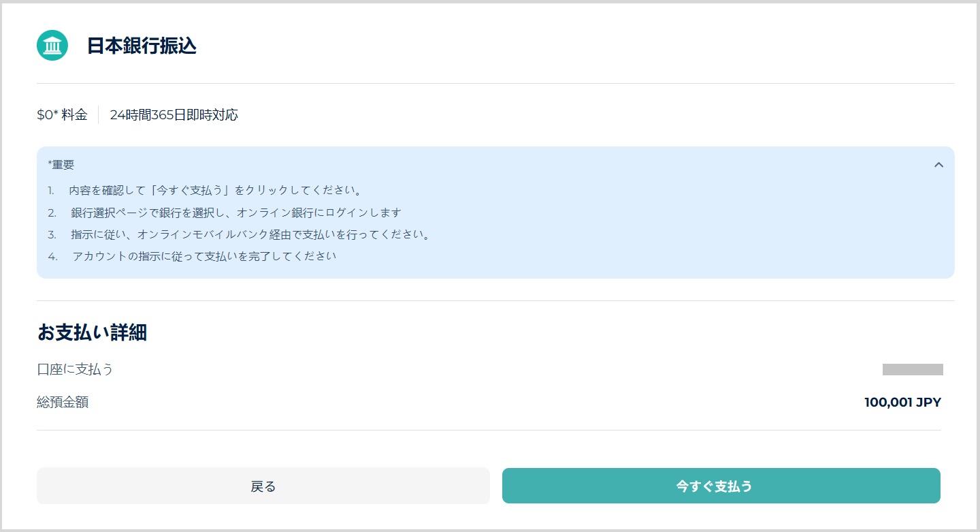Viewport: 980px width, 532px height.
Task: Click the お支払い詳細 section heading
Action: click(x=92, y=332)
